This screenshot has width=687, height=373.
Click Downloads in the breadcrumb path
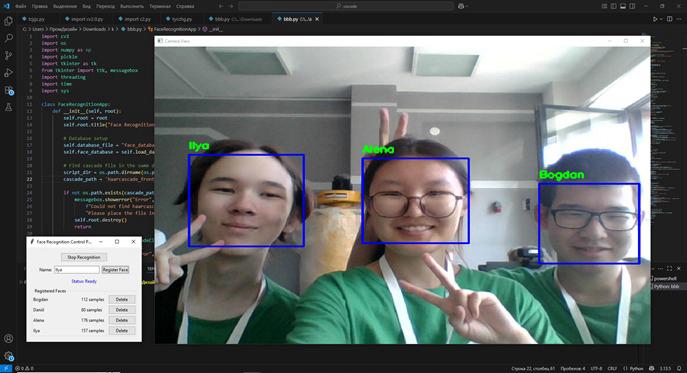pyautogui.click(x=94, y=29)
